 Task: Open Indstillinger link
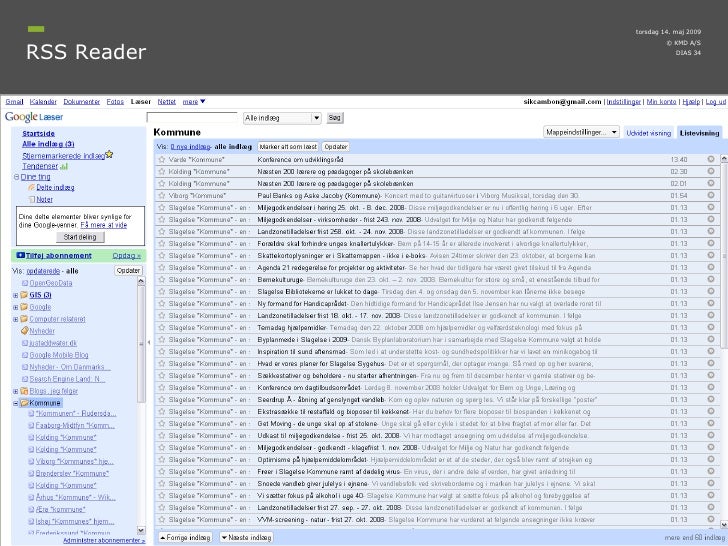click(624, 102)
